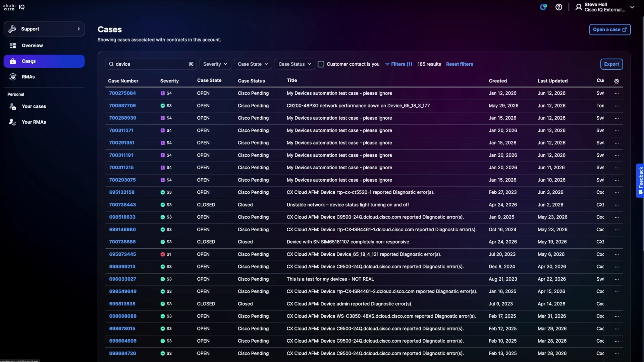Clear the device search text
This screenshot has height=362, width=644.
click(191, 64)
